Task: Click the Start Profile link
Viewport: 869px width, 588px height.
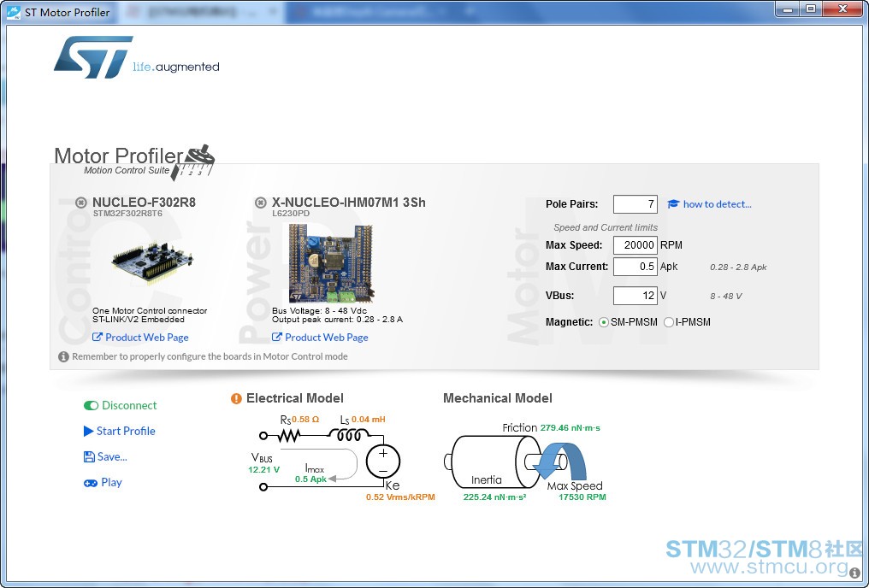Action: click(x=126, y=431)
